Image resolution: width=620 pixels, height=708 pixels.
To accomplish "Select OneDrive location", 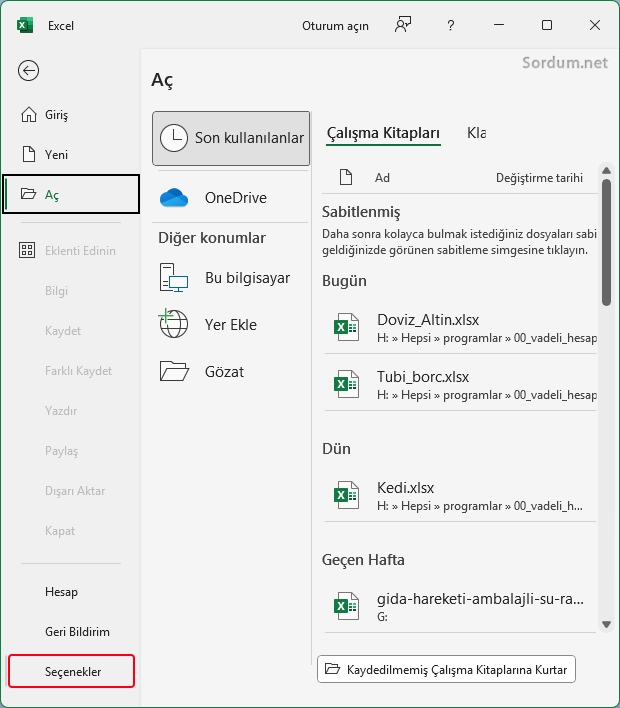I will tap(231, 198).
